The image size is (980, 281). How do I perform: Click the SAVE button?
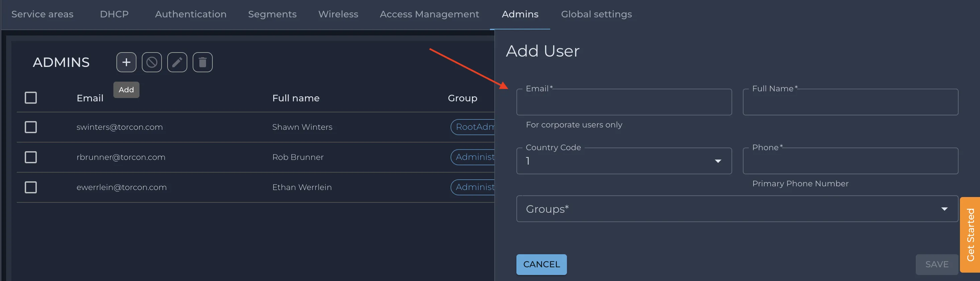click(937, 264)
